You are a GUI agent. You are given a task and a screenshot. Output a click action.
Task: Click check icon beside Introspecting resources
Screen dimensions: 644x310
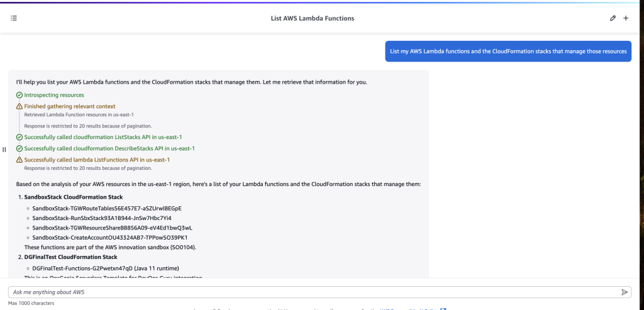(x=19, y=95)
